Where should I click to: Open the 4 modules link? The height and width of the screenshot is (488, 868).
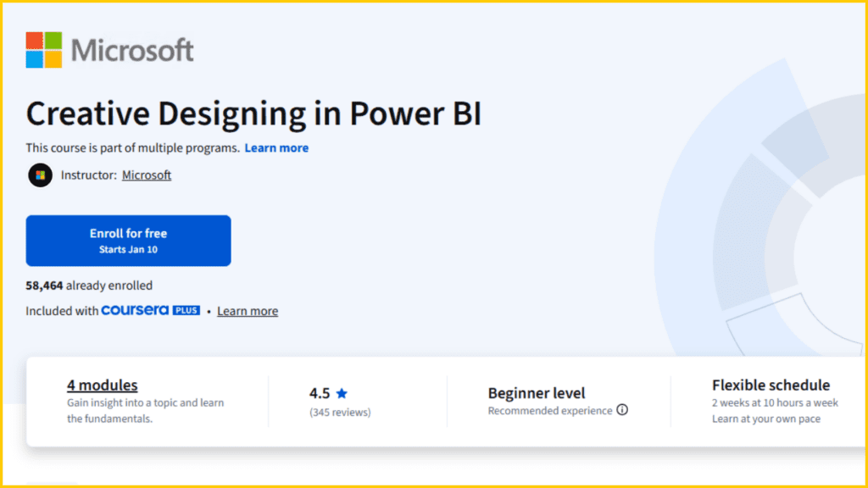103,385
